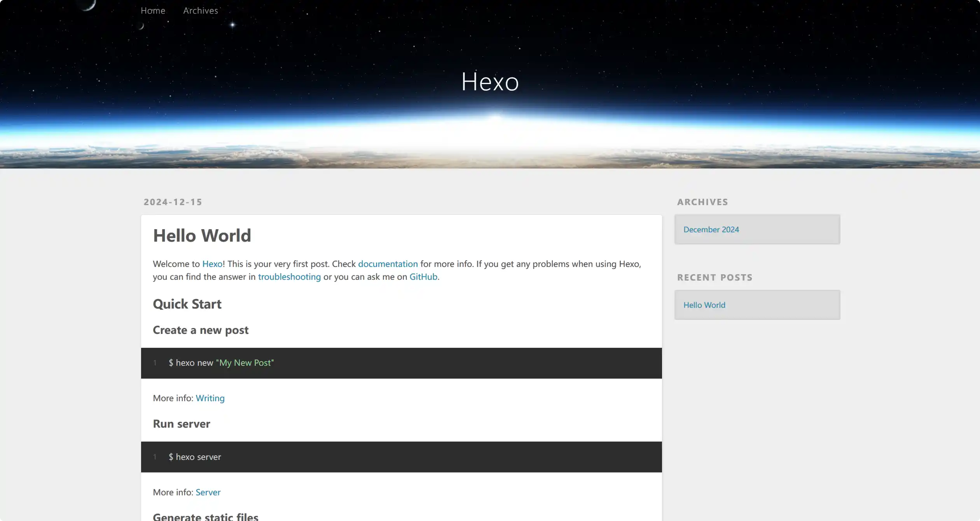Open the Home navigation link

pos(153,11)
